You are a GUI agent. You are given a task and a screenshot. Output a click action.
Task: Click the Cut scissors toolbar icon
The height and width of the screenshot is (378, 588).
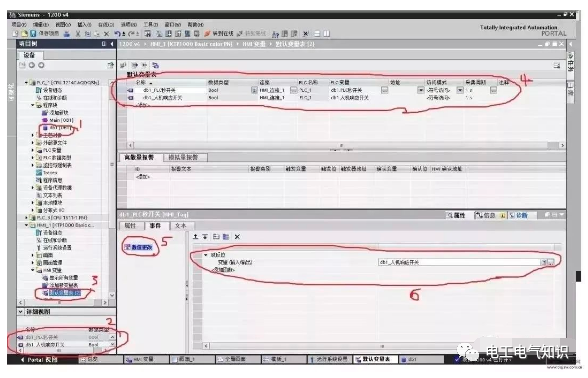78,34
